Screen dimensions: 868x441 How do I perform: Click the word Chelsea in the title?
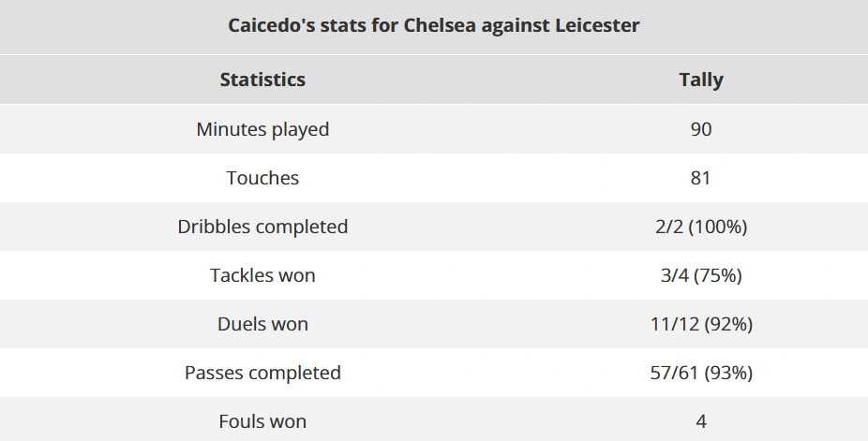440,25
